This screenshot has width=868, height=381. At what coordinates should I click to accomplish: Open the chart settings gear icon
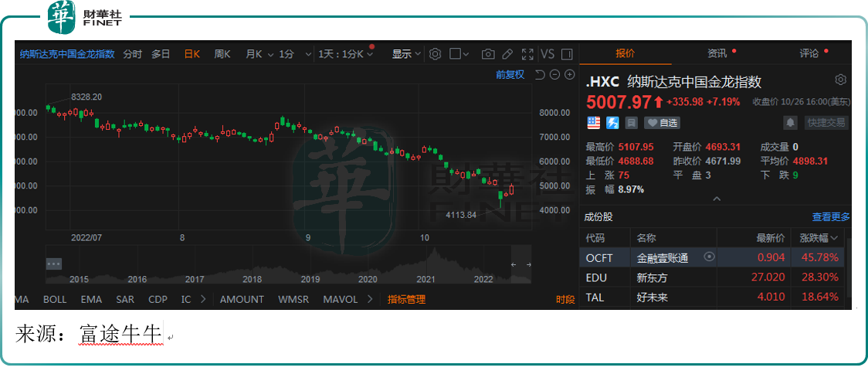click(x=435, y=54)
